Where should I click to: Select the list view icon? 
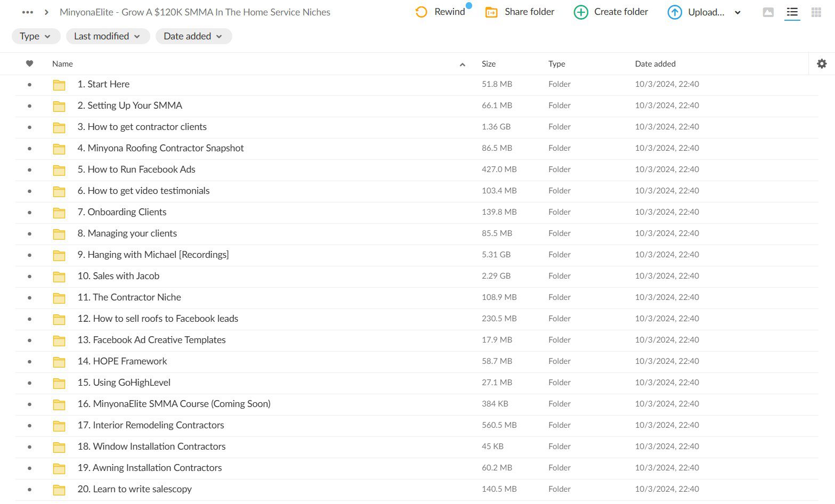pos(792,12)
